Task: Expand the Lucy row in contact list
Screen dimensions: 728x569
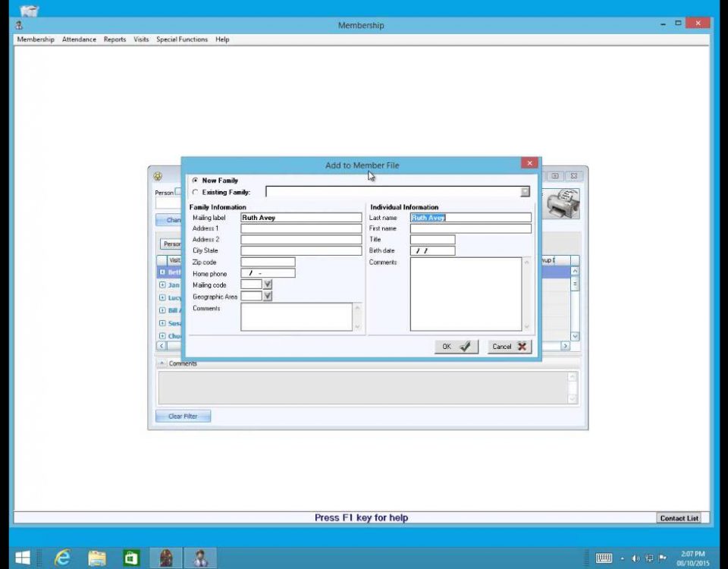Action: pos(162,297)
